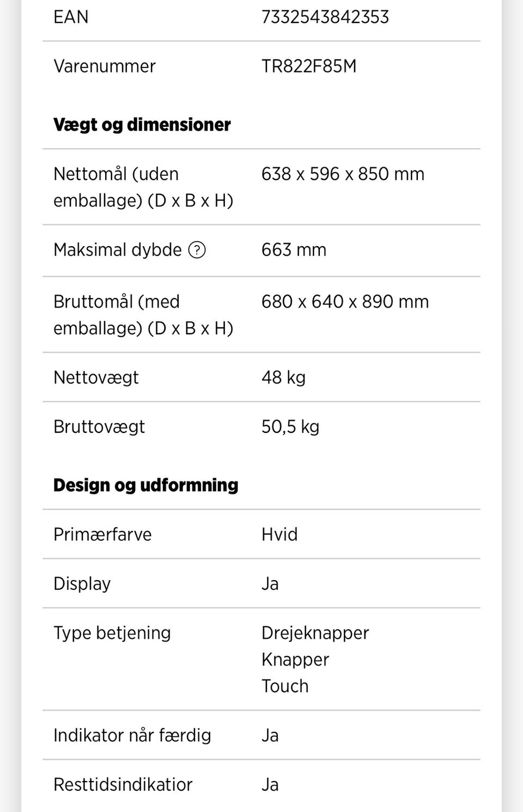Click the 638 x 596 x 850 mm value
This screenshot has height=812, width=523.
(x=342, y=174)
